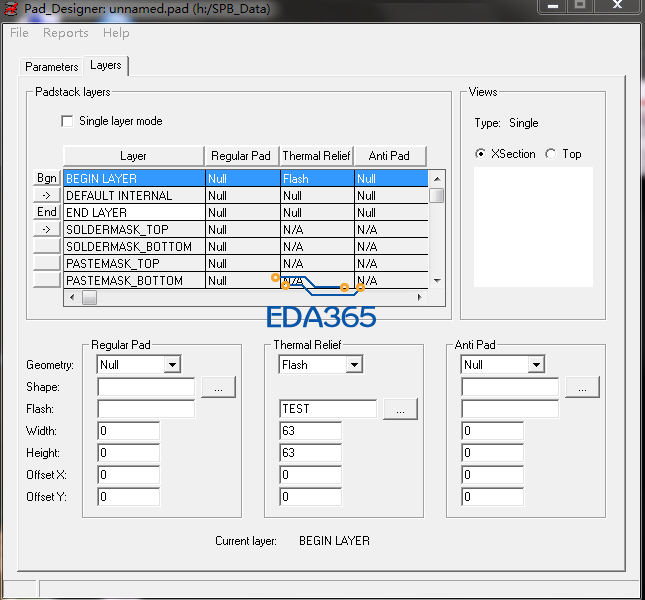Click the Regular Pad shape browse button
Image resolution: width=645 pixels, height=600 pixels.
coord(218,387)
